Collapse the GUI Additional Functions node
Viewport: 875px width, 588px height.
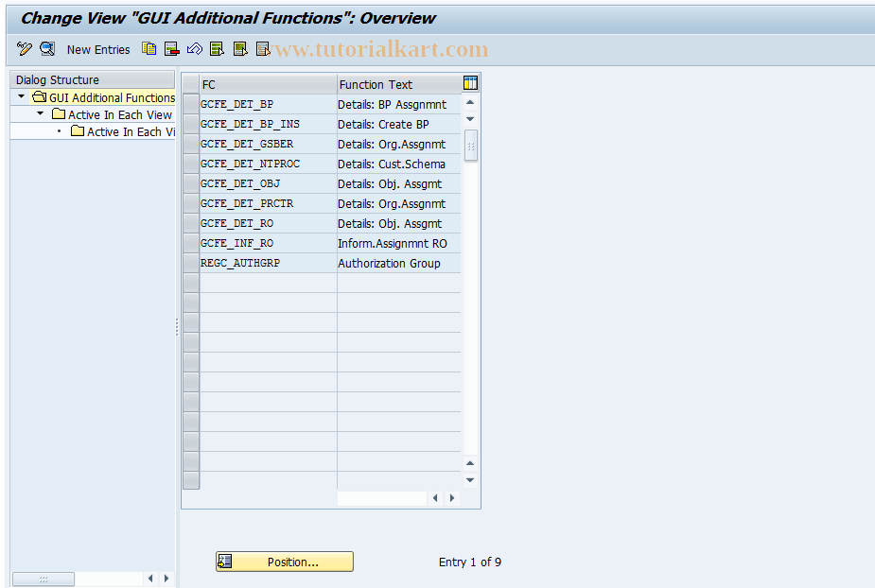click(x=21, y=97)
